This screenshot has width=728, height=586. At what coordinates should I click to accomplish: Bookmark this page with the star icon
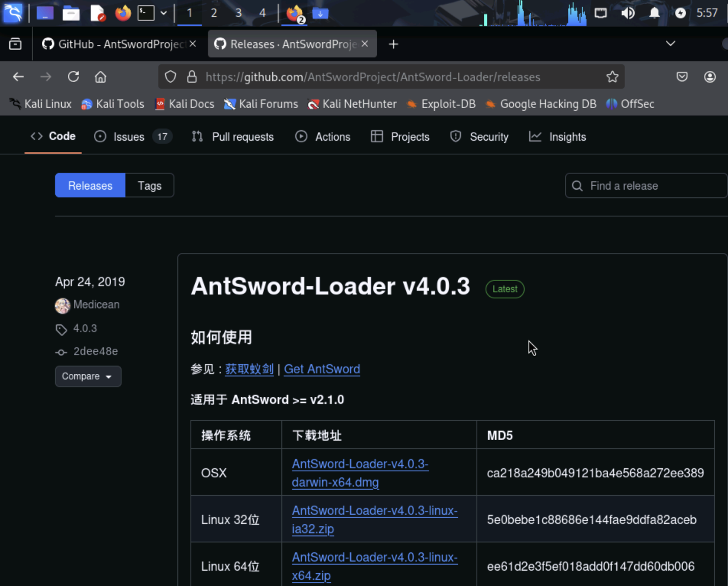[x=612, y=77]
